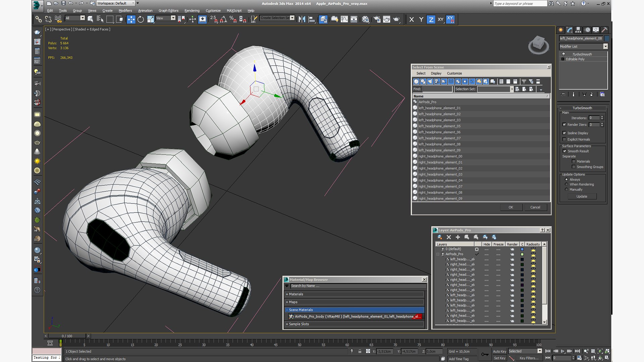Open the Hierarchy command panel tab
Image resolution: width=644 pixels, height=362 pixels.
[578, 30]
